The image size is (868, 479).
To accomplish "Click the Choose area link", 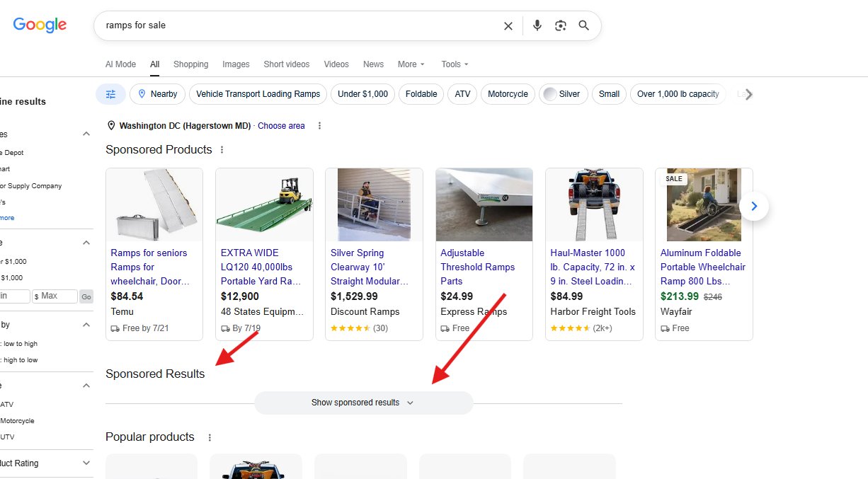I will click(281, 126).
